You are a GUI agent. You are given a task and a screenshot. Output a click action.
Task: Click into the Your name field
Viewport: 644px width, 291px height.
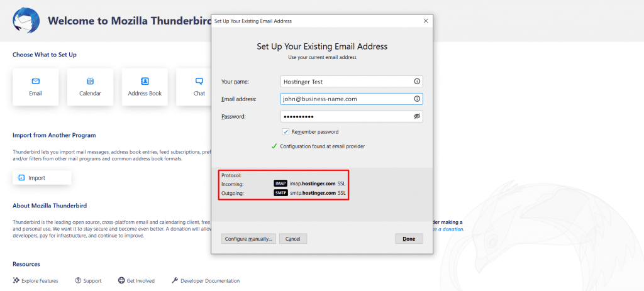click(346, 82)
